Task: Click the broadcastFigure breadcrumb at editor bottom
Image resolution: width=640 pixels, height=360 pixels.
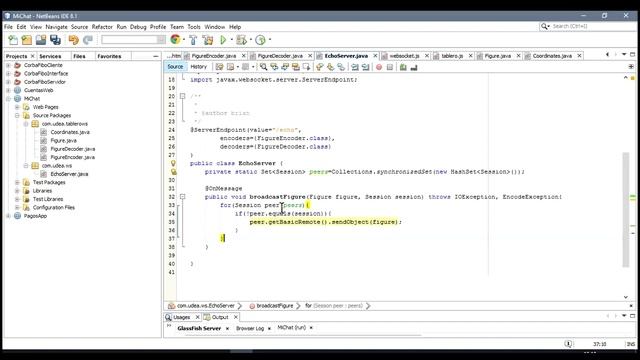Action: coord(275,306)
